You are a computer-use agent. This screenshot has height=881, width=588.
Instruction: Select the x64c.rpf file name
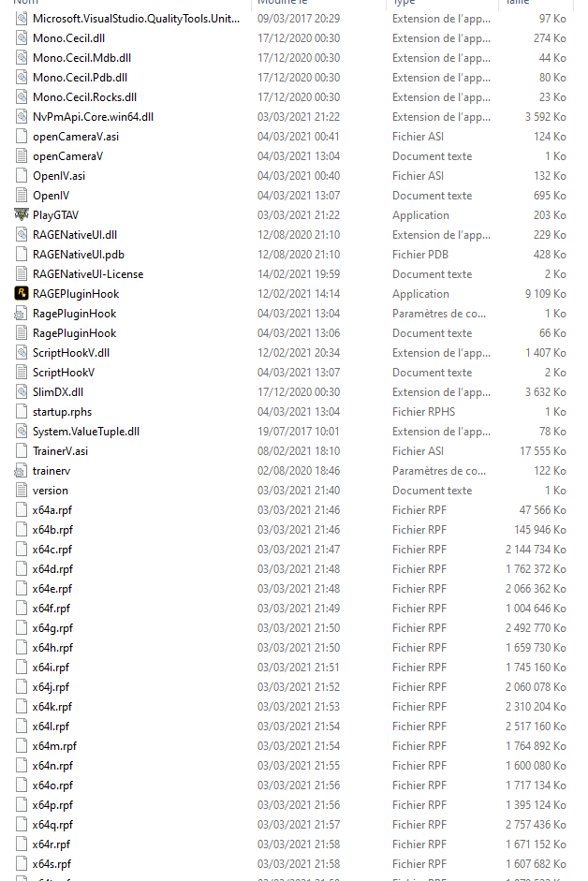point(52,550)
